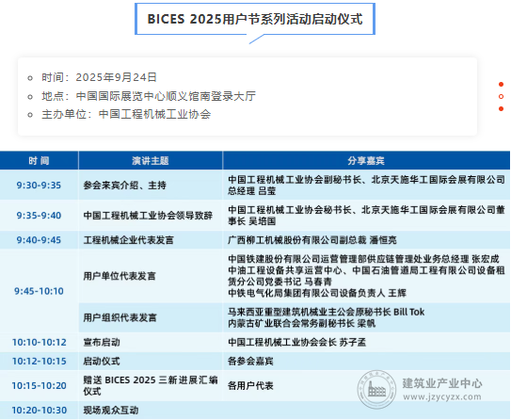Click the venue line 中国国际展览中心顺义馆南登录大厅

pyautogui.click(x=166, y=96)
